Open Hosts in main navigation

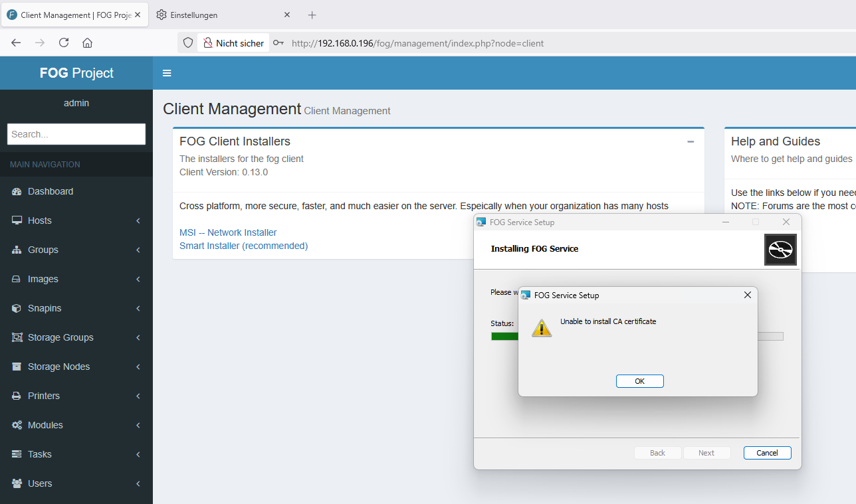[76, 220]
